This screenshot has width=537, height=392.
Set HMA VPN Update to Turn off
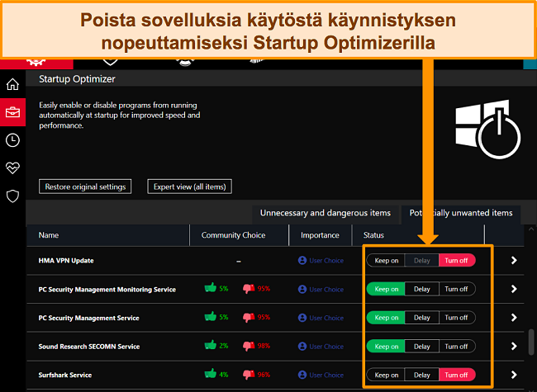(457, 260)
